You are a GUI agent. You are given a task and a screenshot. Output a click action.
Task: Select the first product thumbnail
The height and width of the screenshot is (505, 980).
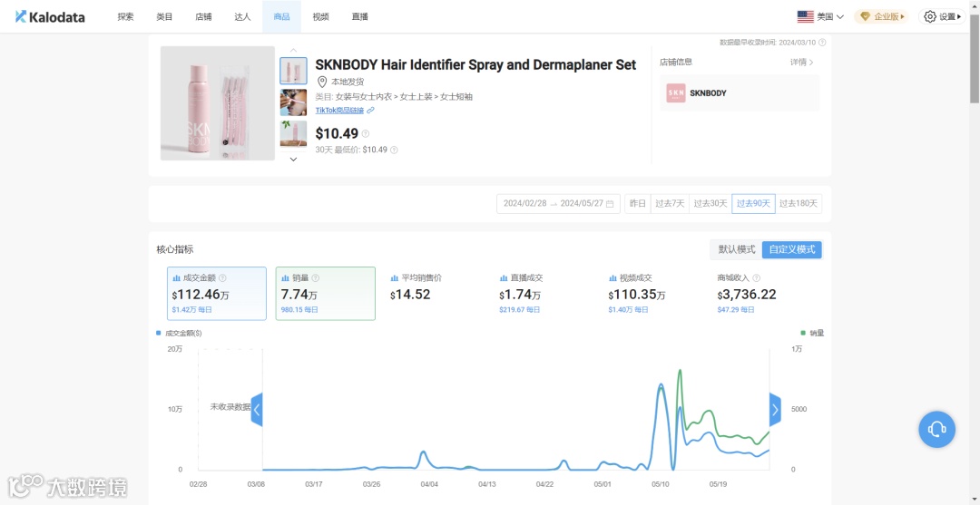click(293, 71)
